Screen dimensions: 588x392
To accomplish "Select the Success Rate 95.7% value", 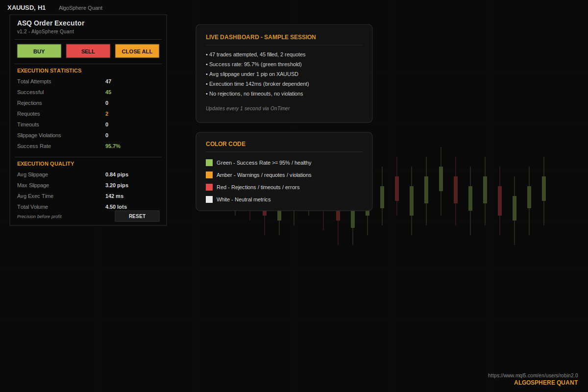I will [113, 146].
